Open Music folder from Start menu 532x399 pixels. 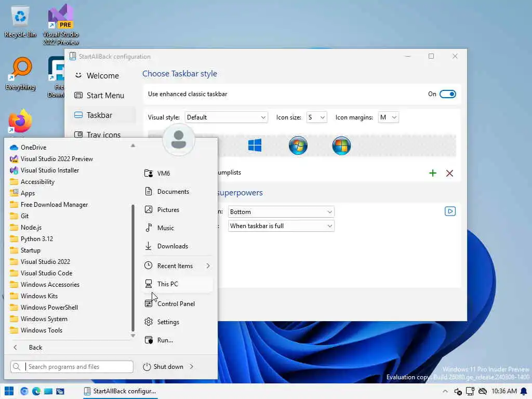178,228
